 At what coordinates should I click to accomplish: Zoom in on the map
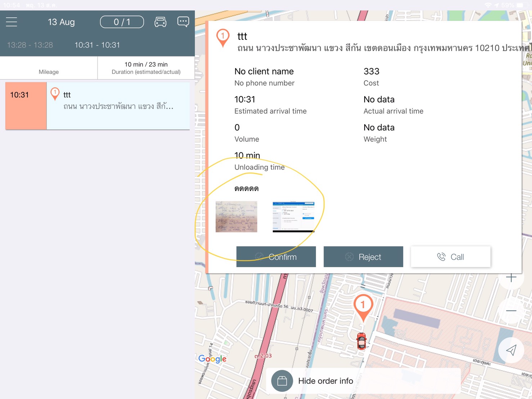click(x=511, y=278)
